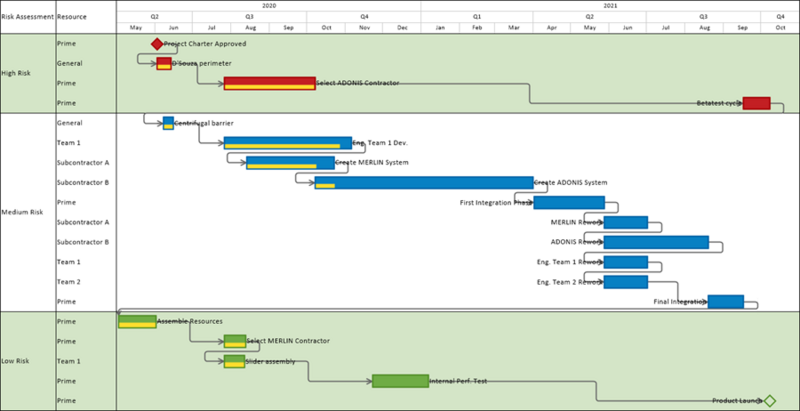Click the Resource column header

72,17
